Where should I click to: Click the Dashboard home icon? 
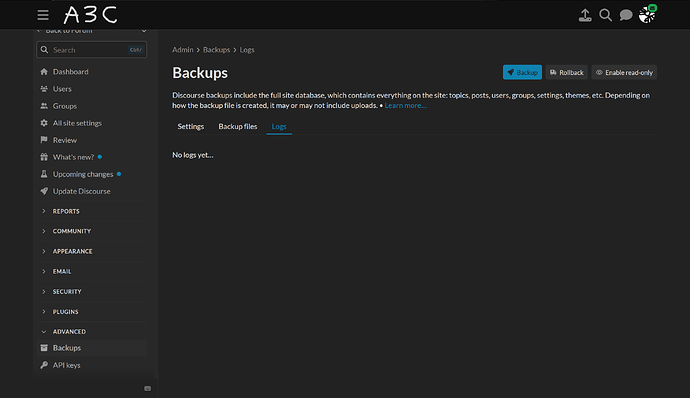(44, 72)
